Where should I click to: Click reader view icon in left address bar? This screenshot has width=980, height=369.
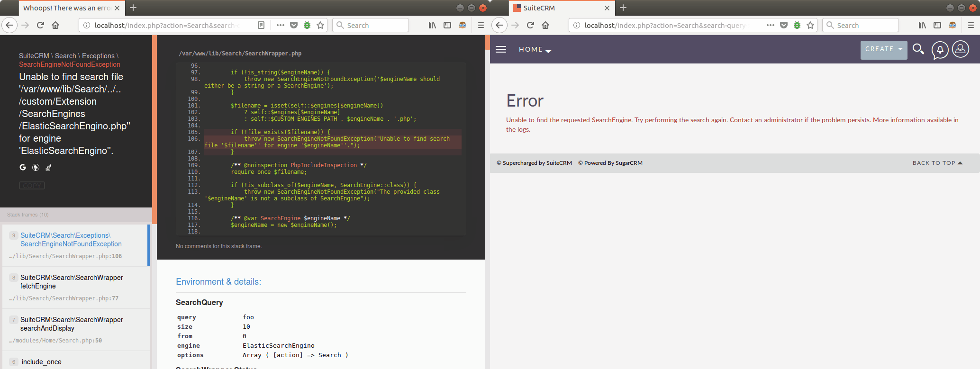click(x=261, y=25)
